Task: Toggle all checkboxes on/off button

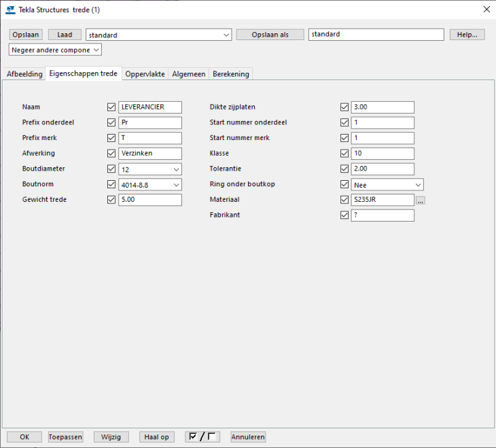Action: click(202, 437)
